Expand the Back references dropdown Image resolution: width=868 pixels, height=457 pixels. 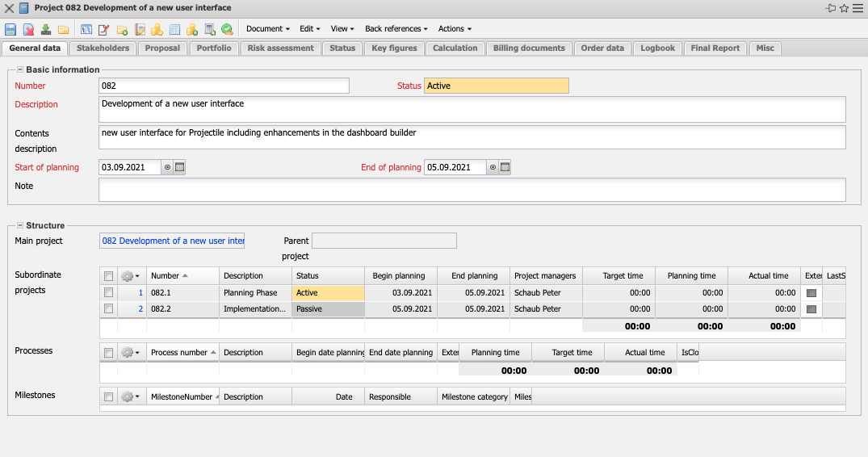[396, 29]
